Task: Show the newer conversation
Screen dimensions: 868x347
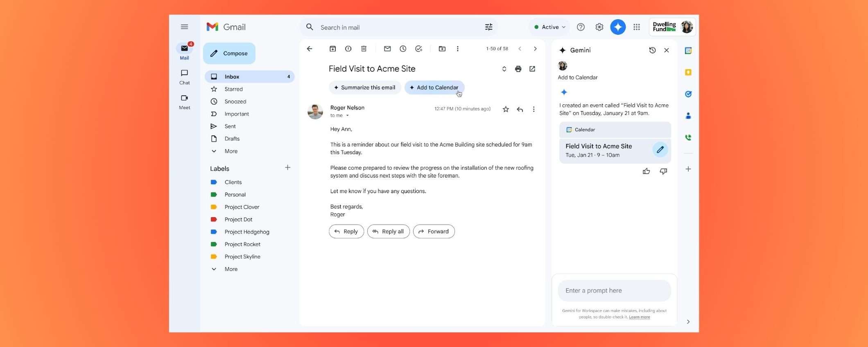Action: [x=520, y=49]
